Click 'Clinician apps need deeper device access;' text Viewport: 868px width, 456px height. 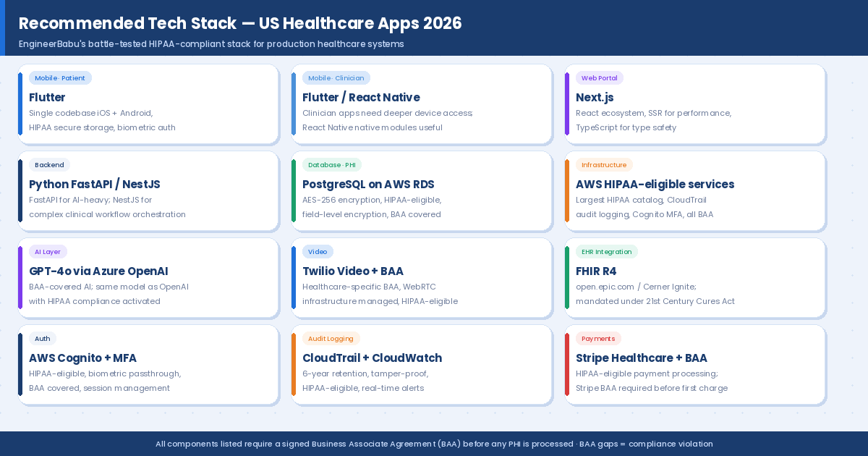pyautogui.click(x=388, y=113)
